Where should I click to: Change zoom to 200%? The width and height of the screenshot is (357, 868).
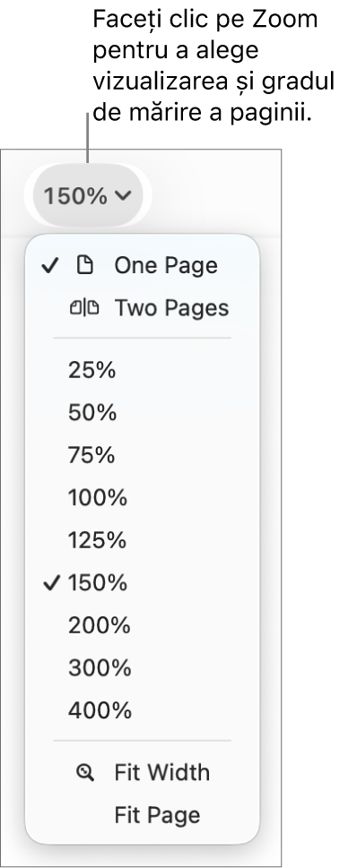[142, 625]
